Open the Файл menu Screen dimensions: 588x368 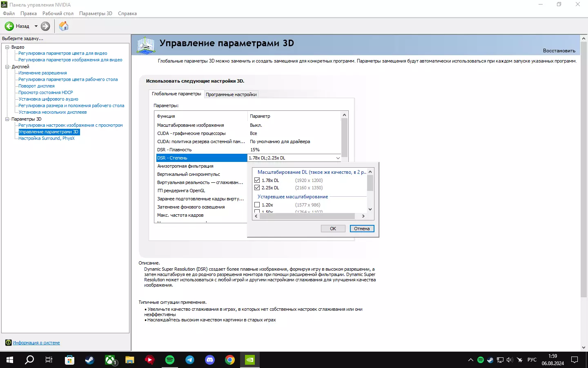(9, 13)
